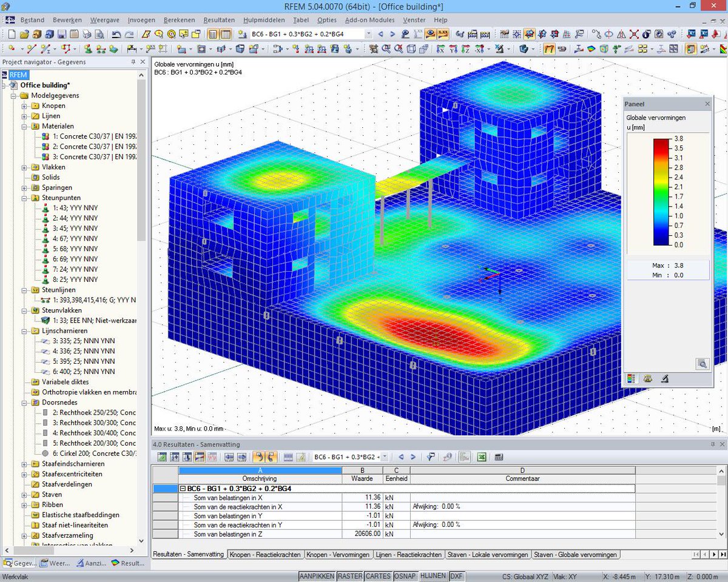Click the Zoom window magnifier icon
Screen dimensions: 728x582
pyautogui.click(x=386, y=48)
